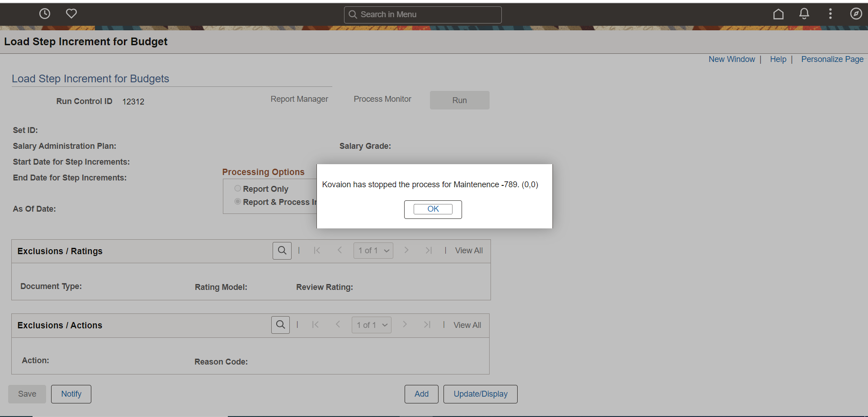Open the Actions three-dot menu
This screenshot has width=868, height=417.
[x=830, y=14]
